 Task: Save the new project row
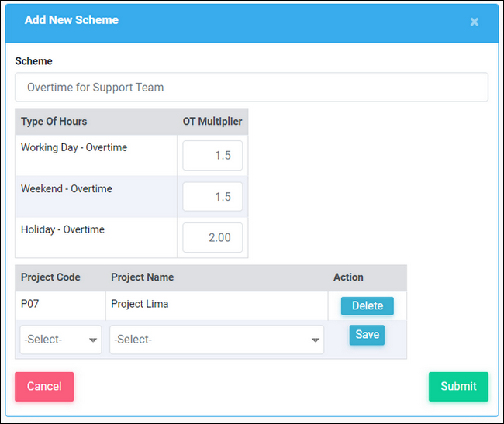(x=367, y=335)
